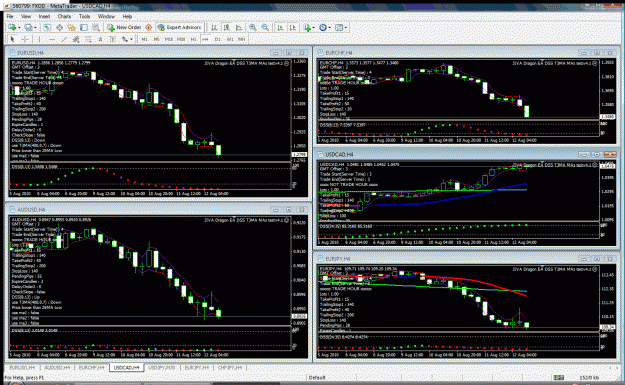Viewport: 625px width, 385px height.
Task: Open the Help menu
Action: pyautogui.click(x=127, y=16)
